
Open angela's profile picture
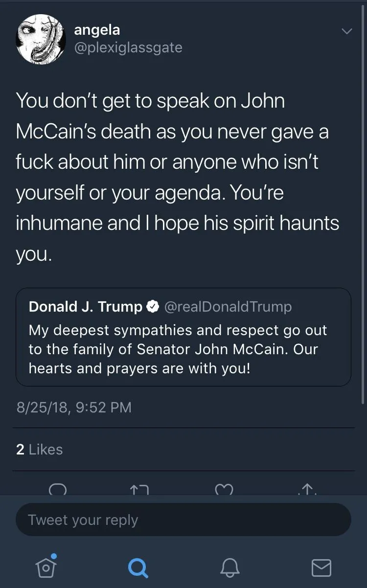pyautogui.click(x=42, y=39)
